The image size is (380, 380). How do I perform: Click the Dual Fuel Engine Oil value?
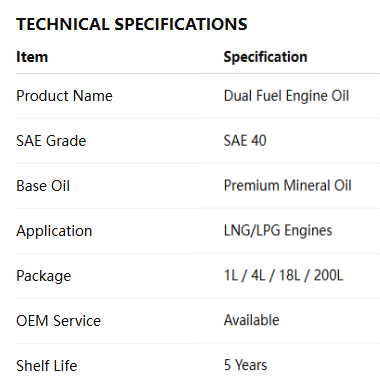pos(286,96)
